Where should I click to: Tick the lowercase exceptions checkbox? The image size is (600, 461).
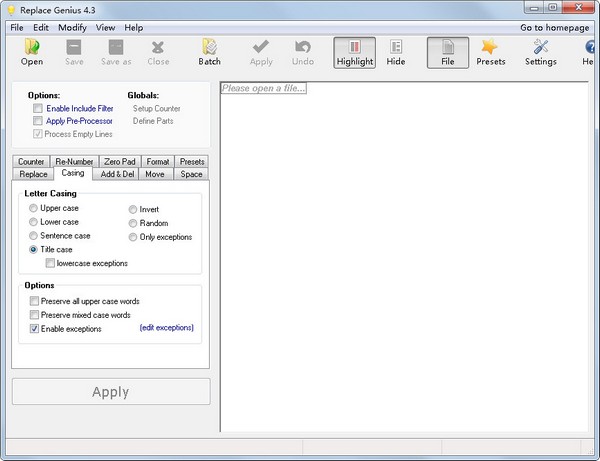50,263
